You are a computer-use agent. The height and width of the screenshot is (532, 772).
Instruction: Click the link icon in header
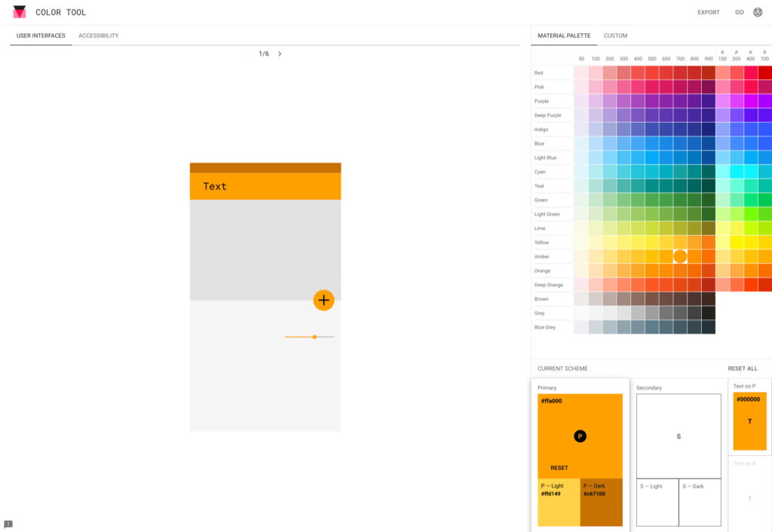coord(739,12)
